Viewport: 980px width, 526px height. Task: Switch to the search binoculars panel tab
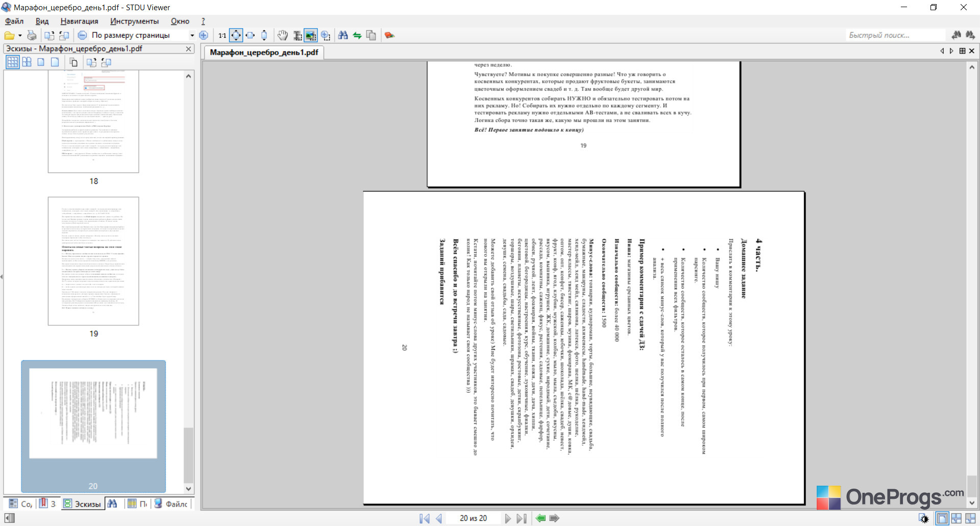pos(112,504)
